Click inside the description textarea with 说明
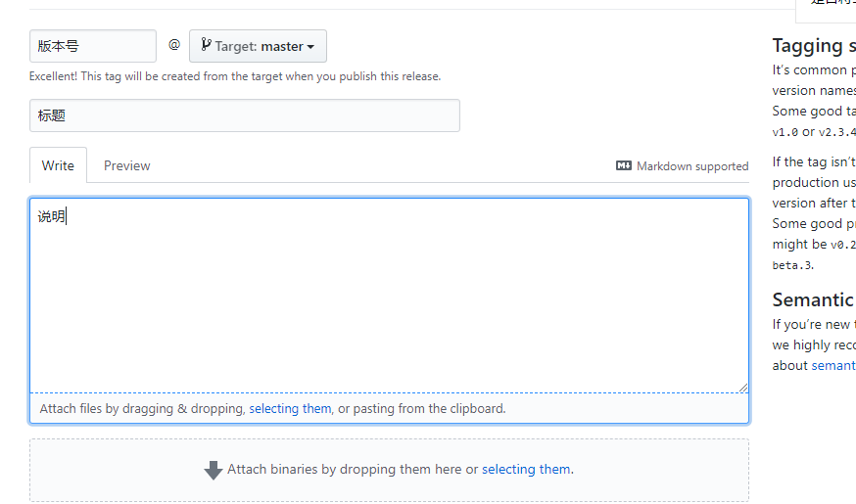The width and height of the screenshot is (856, 504). (389, 294)
